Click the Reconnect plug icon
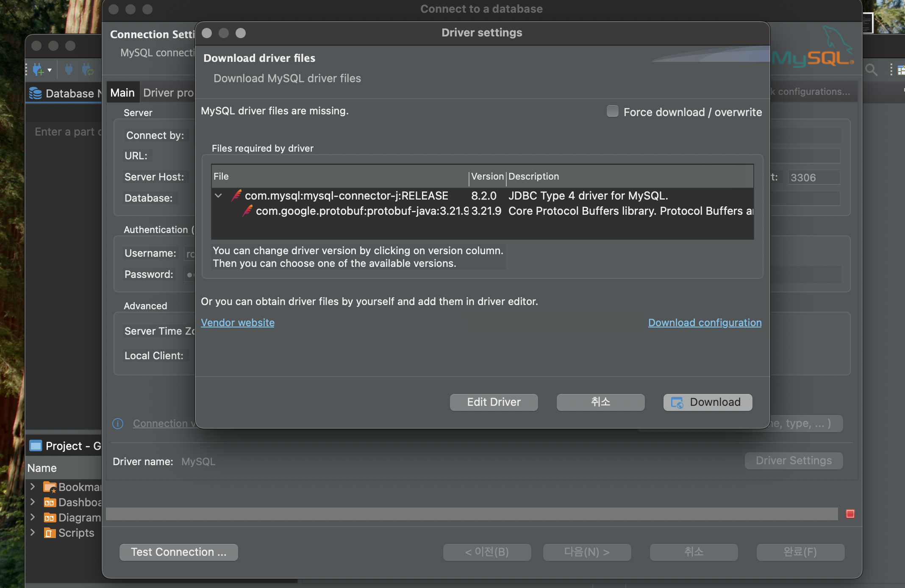This screenshot has height=588, width=905. [87, 70]
